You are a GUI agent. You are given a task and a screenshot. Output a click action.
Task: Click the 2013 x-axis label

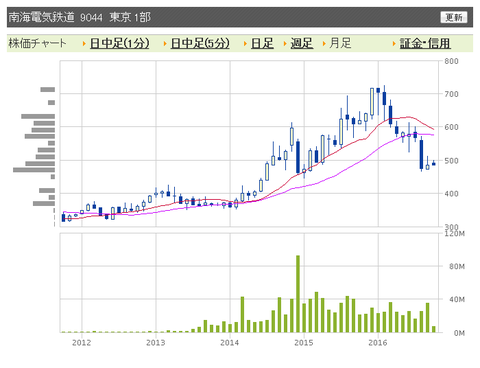[156, 343]
